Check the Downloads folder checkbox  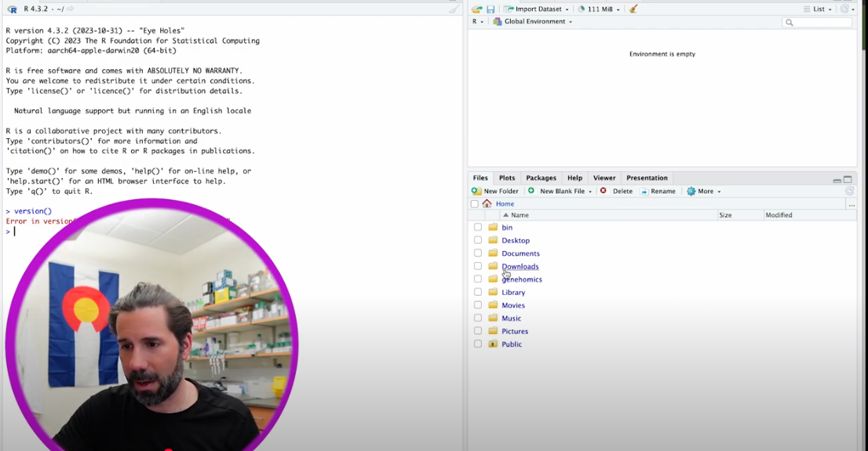[x=478, y=266]
